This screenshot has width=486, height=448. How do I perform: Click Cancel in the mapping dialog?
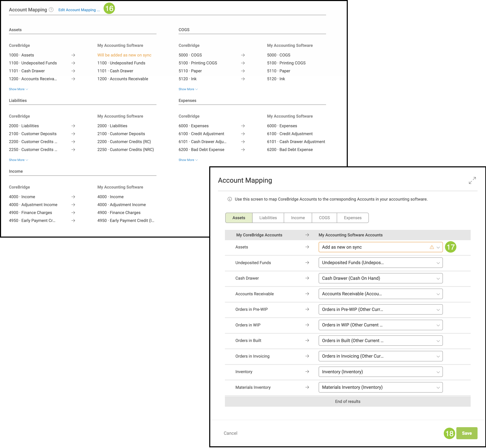pos(230,433)
